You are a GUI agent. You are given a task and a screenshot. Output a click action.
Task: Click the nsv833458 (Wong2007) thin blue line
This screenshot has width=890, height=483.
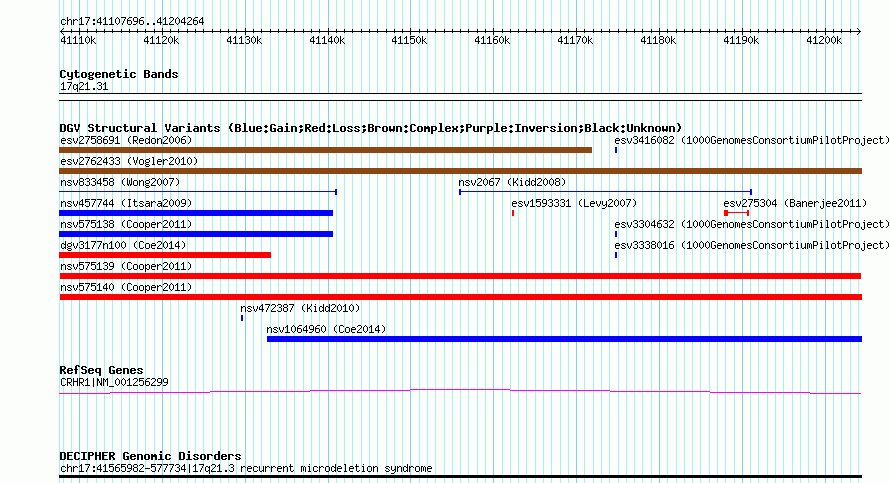click(x=198, y=191)
